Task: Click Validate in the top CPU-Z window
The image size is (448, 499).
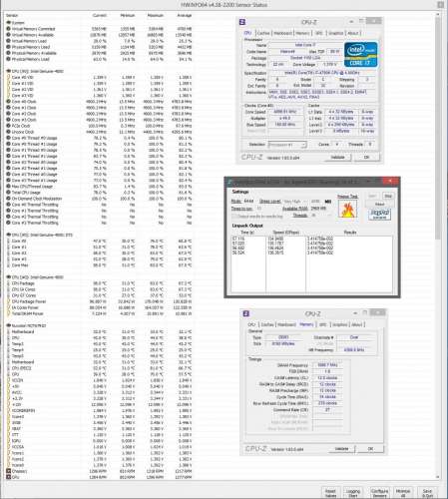Action: coord(337,157)
